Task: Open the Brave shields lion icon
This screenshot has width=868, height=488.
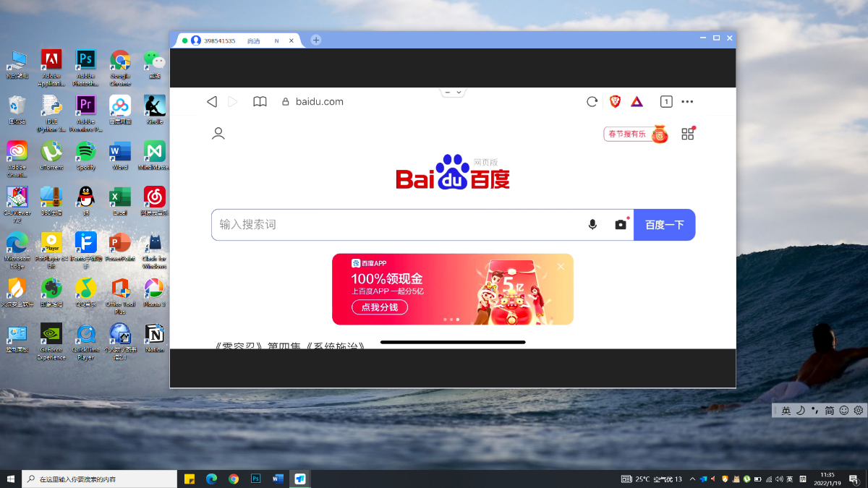Action: click(615, 102)
